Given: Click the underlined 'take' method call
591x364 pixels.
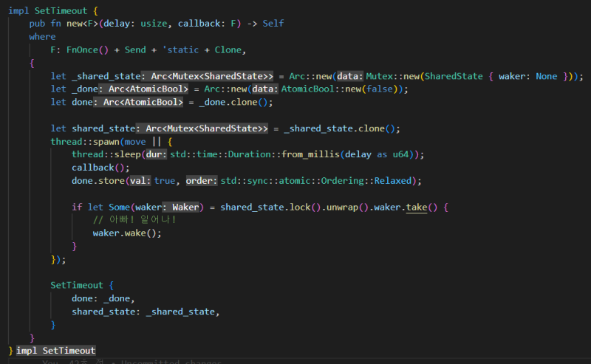Looking at the screenshot, I should click(x=417, y=207).
